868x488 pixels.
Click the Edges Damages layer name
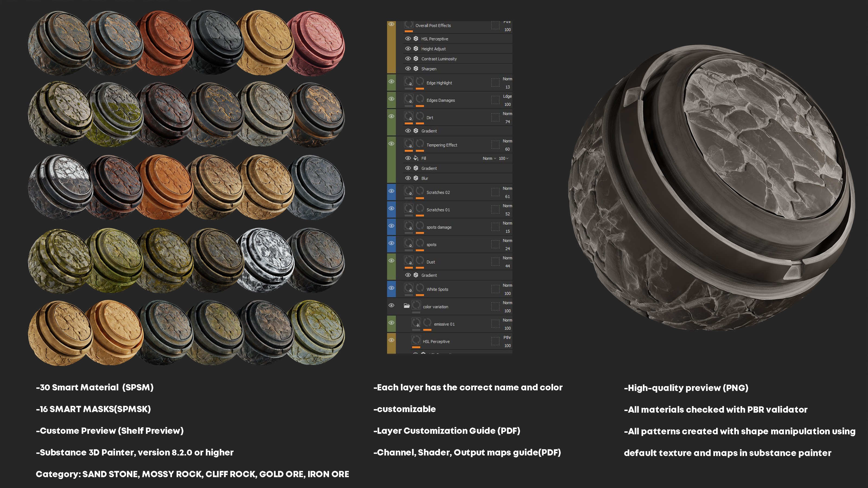click(x=441, y=100)
